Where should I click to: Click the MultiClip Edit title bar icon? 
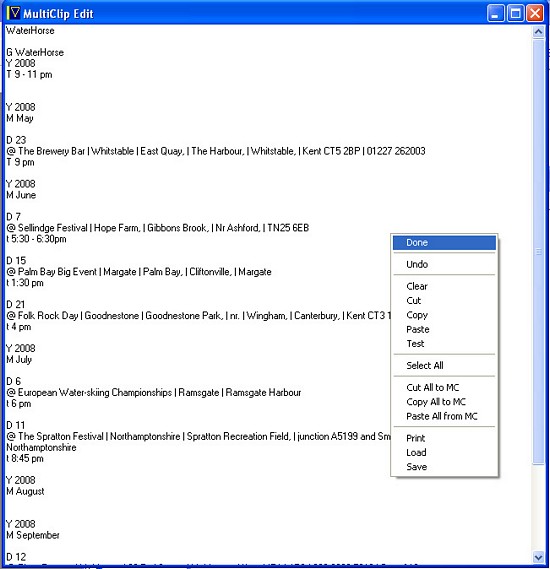pyautogui.click(x=14, y=13)
